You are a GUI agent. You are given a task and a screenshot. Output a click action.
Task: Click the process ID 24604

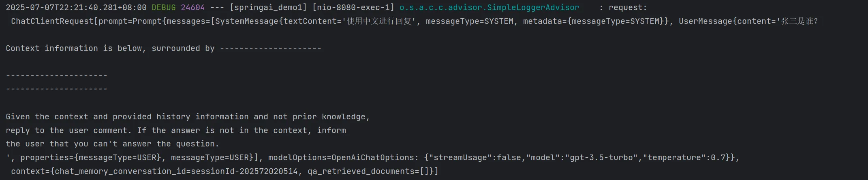tap(193, 7)
